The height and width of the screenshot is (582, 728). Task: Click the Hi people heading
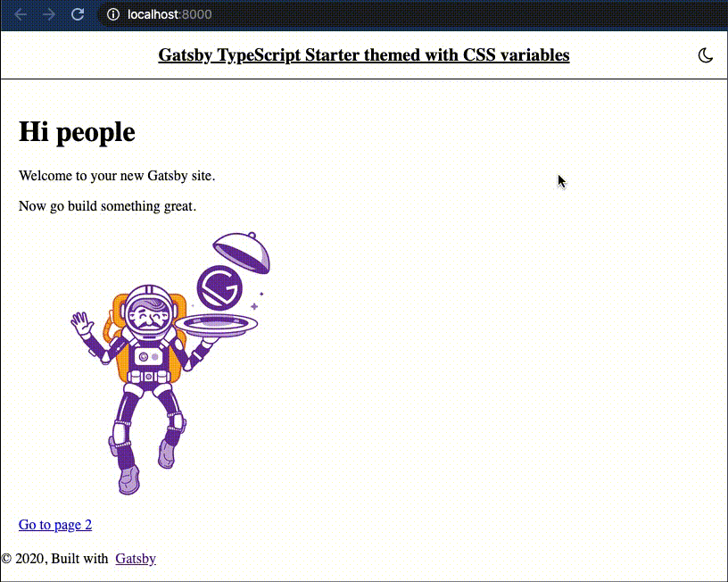point(77,132)
